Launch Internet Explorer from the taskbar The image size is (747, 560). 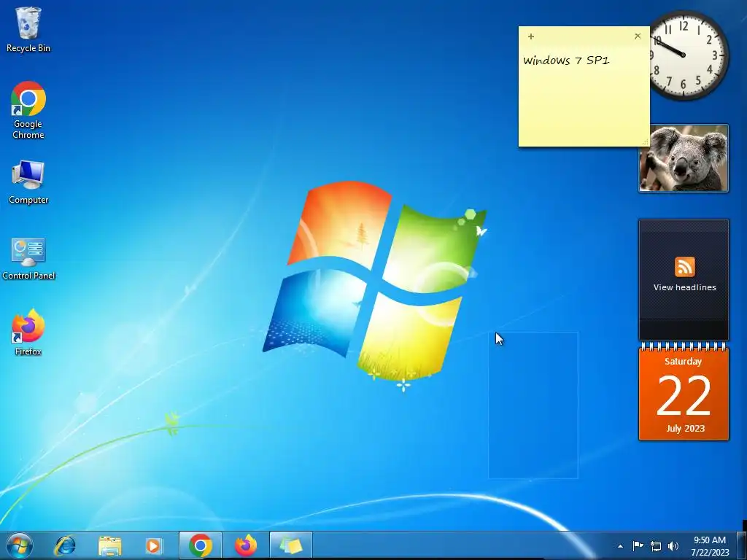pyautogui.click(x=64, y=545)
